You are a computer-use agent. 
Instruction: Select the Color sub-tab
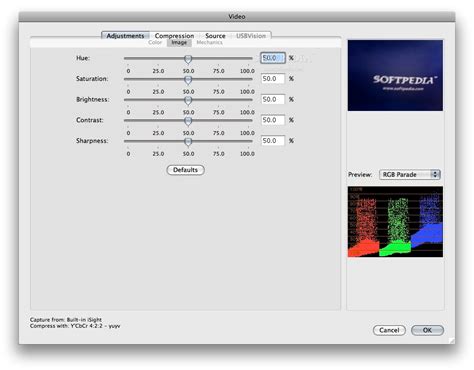155,43
